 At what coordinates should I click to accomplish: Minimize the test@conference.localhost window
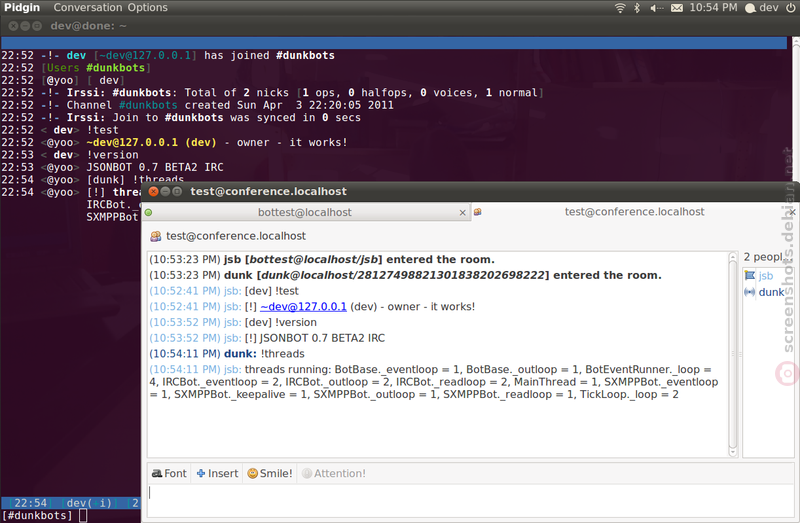click(165, 191)
